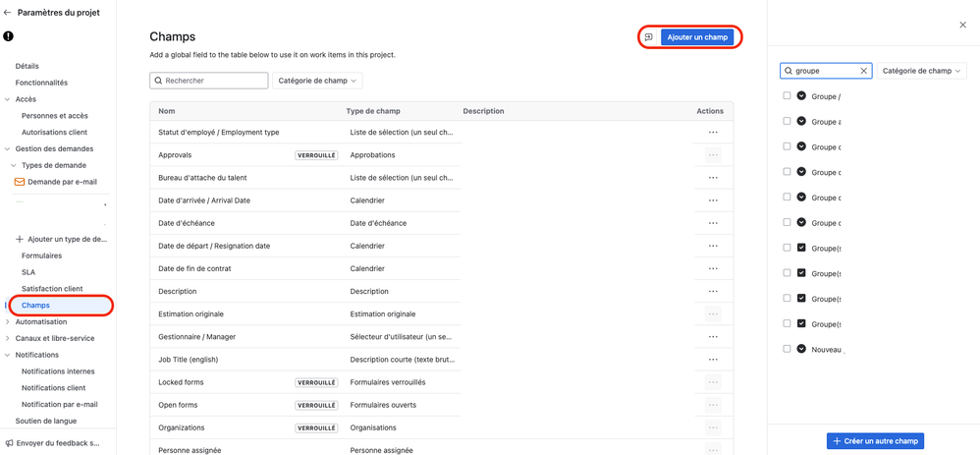Screen dimensions: 980x455
Task: Open Fonctionnalités settings
Action: coord(41,83)
